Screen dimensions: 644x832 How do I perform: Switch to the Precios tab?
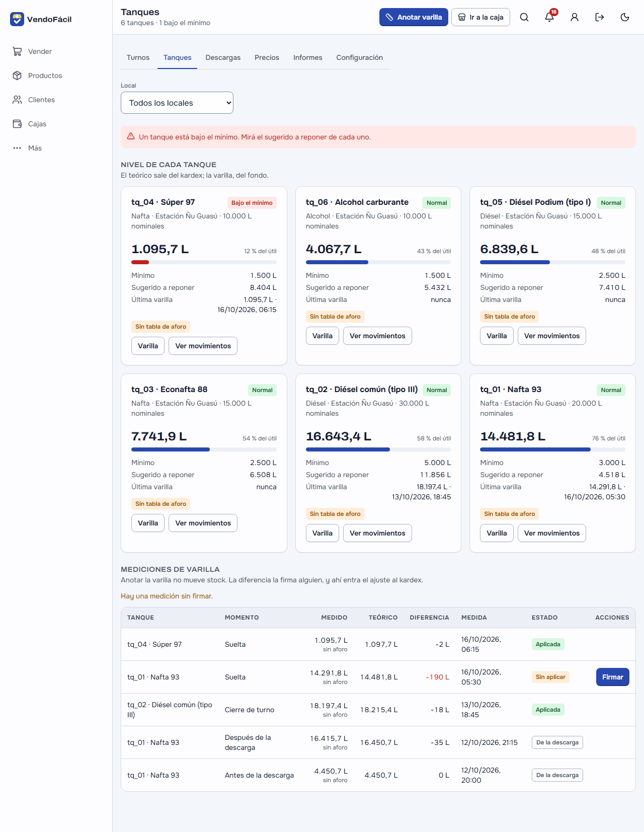coord(267,57)
